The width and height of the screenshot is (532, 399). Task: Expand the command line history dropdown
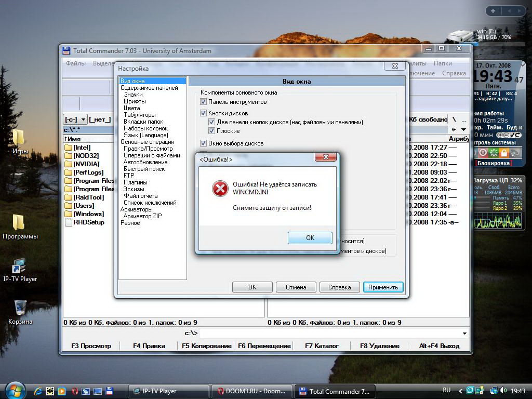(464, 333)
